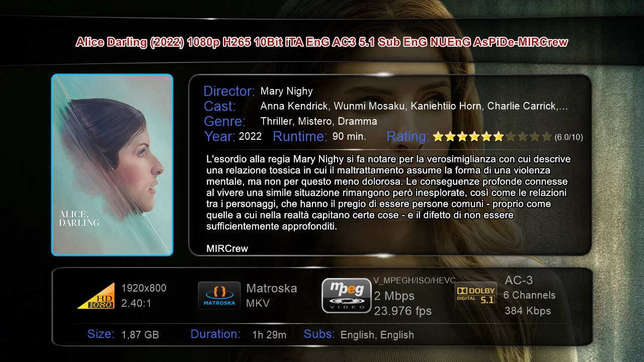This screenshot has width=644, height=362.
Task: Click the (6.0/10) rating score
Action: point(569,137)
